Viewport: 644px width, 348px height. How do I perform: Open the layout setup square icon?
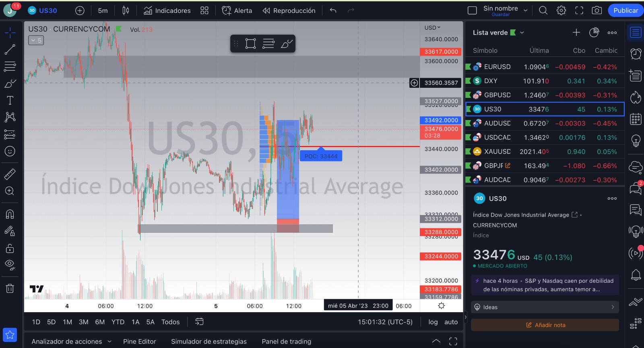click(x=473, y=10)
